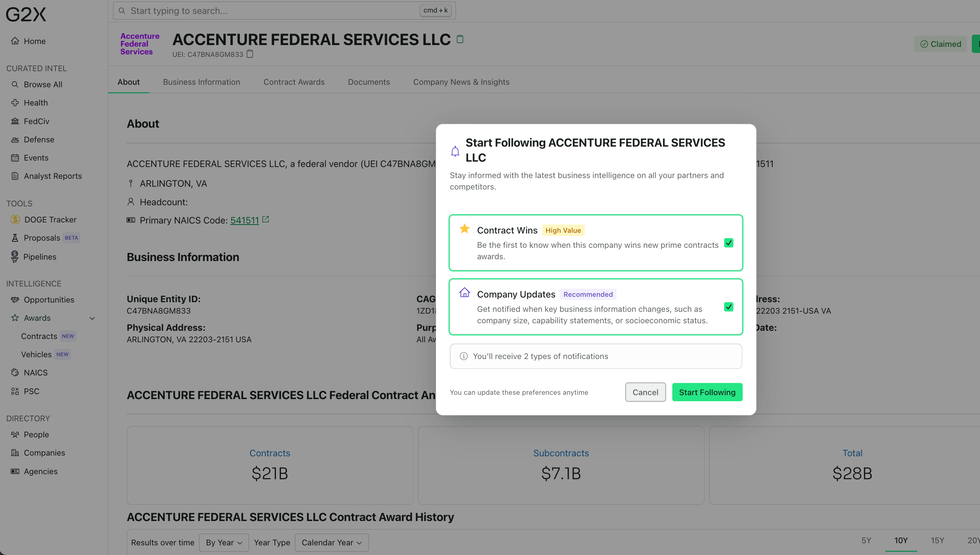Click 'You can update these preferences anytime'
This screenshot has height=555, width=980.
[519, 392]
